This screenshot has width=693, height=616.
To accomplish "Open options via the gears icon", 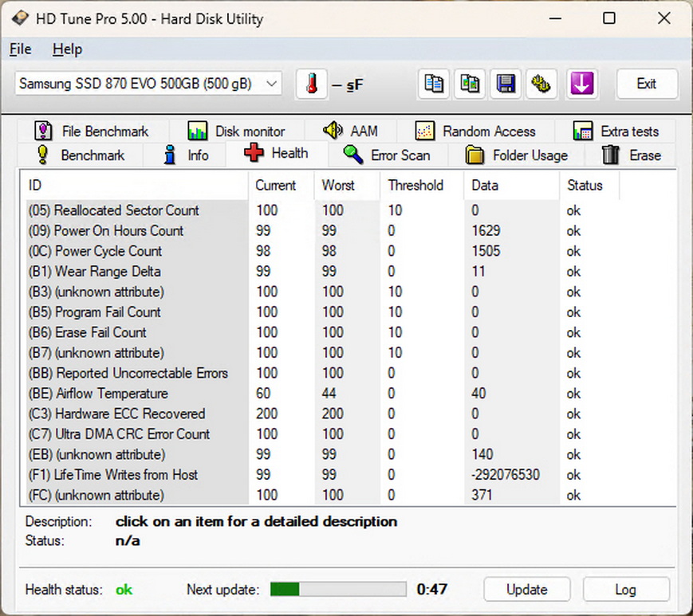I will pos(543,84).
